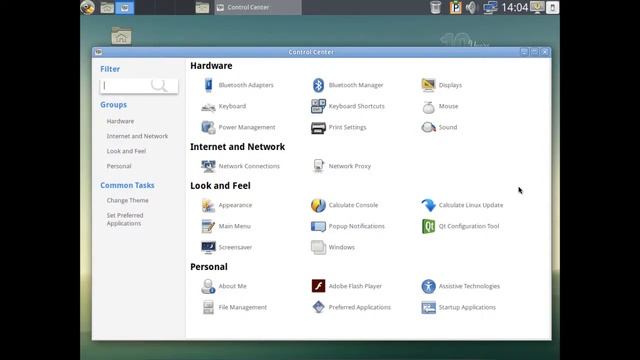Image resolution: width=640 pixels, height=360 pixels.
Task: Open Bluetooth Adapters icon
Action: point(208,85)
